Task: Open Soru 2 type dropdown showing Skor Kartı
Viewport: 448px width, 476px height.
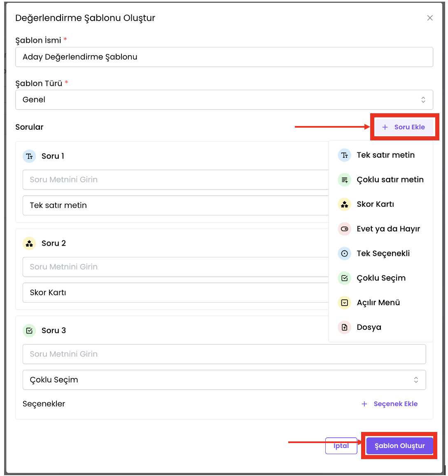Action: (x=175, y=293)
